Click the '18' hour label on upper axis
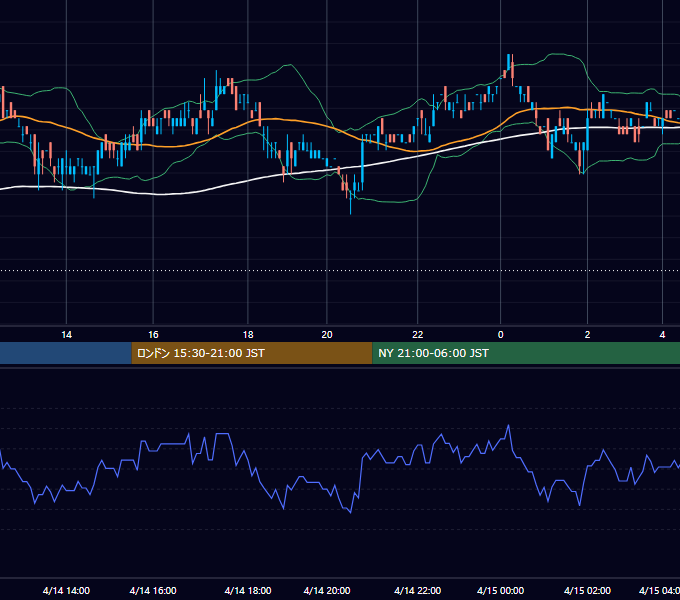Viewport: 680px width, 600px height. click(248, 335)
